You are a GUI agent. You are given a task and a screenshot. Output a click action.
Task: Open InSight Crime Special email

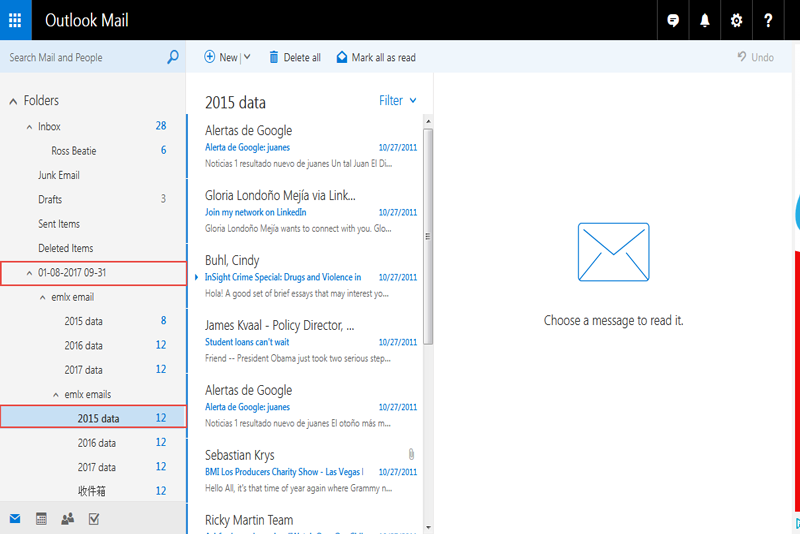tap(305, 276)
